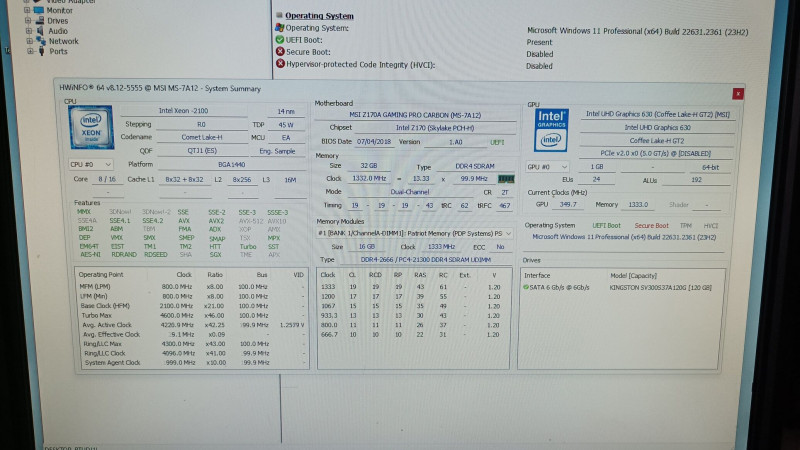Click the DDR4 SDRAM memory type field
Image resolution: width=800 pixels, height=450 pixels.
coord(474,166)
